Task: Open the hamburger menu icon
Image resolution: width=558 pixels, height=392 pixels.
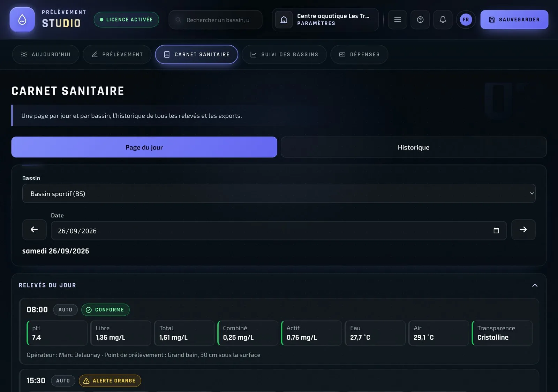Action: 397,20
